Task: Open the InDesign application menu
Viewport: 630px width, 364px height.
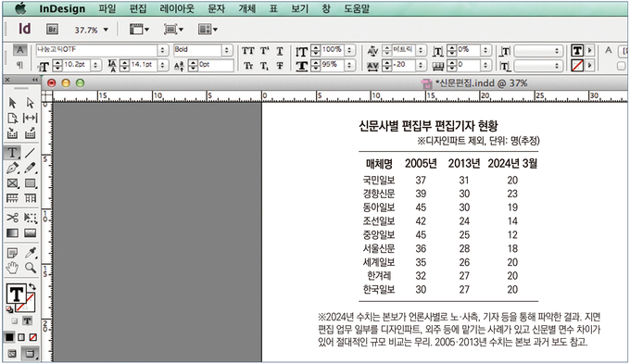Action: 62,8
